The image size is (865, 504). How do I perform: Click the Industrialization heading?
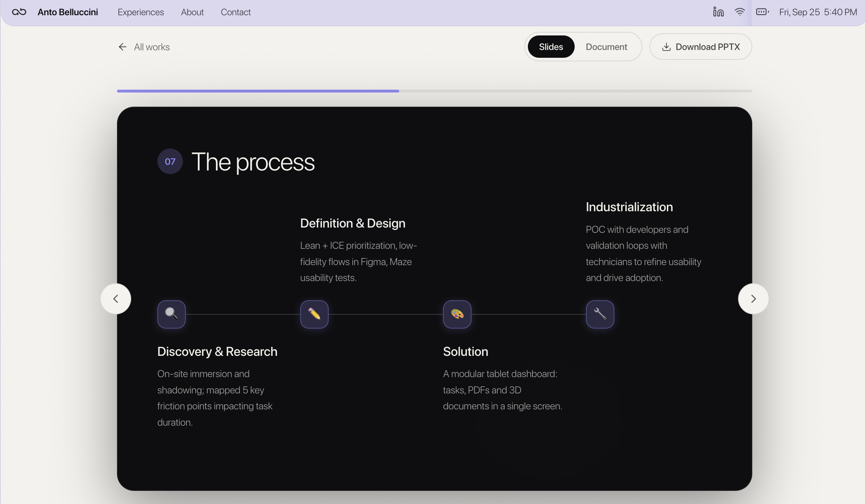point(629,207)
